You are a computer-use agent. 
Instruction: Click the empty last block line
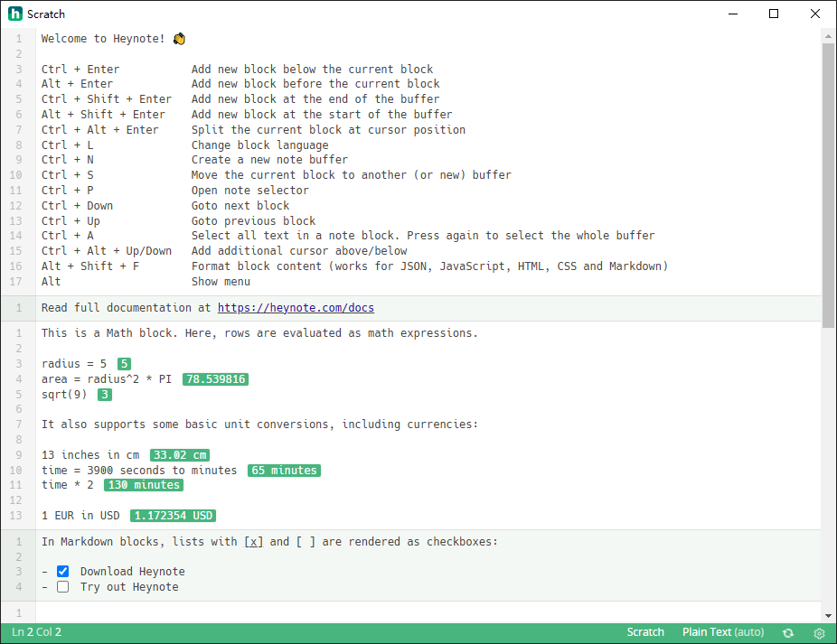coord(427,613)
